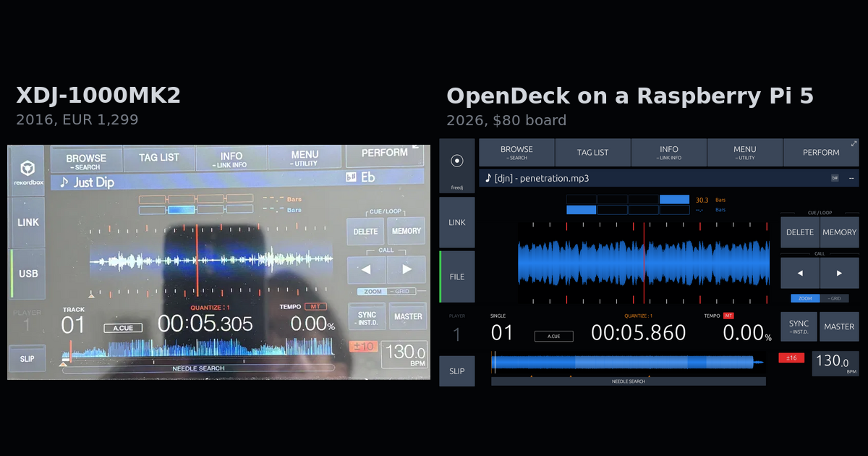
Task: Switch to GRID mode on OpenDeck
Action: click(x=835, y=298)
